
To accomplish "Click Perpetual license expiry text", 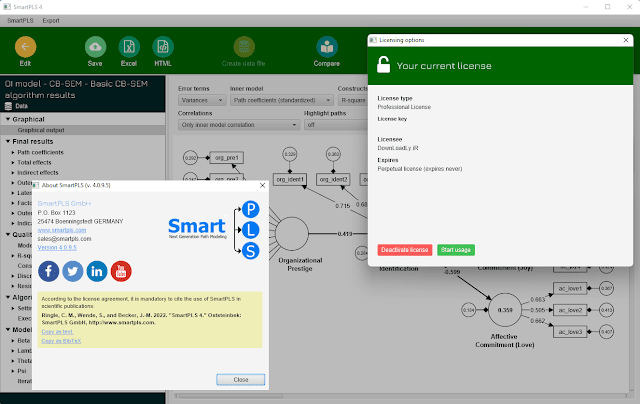I will (x=420, y=169).
